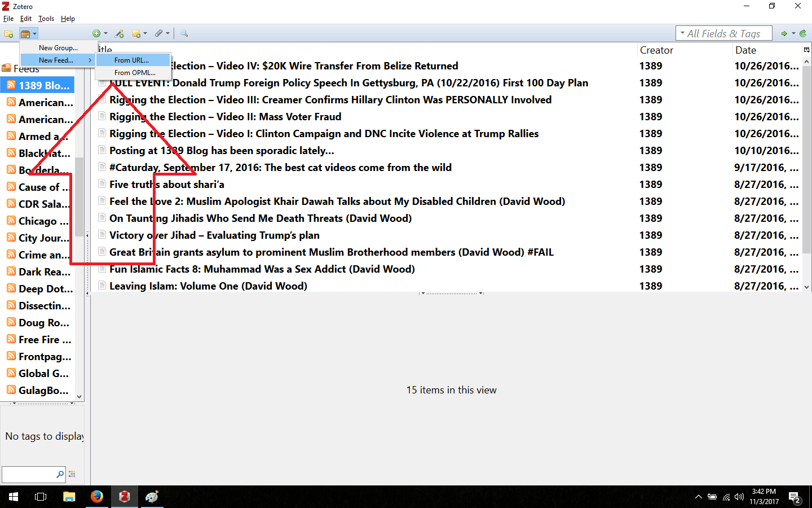The height and width of the screenshot is (508, 812).
Task: Click the New Library briefcase icon
Action: (25, 34)
